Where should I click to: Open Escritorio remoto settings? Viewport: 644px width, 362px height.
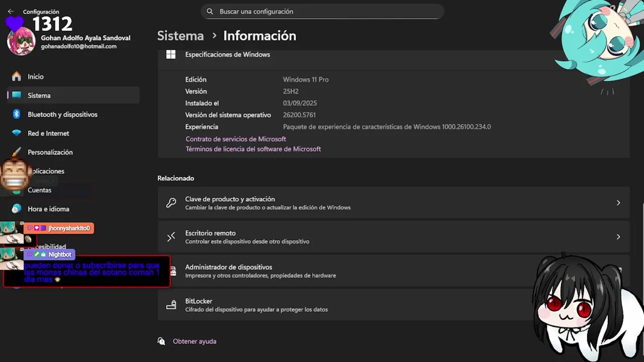393,237
